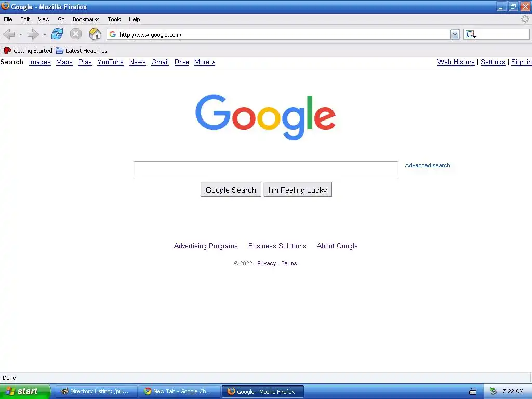Click the Firefox icon in the title bar
This screenshot has height=399, width=532.
tap(5, 6)
